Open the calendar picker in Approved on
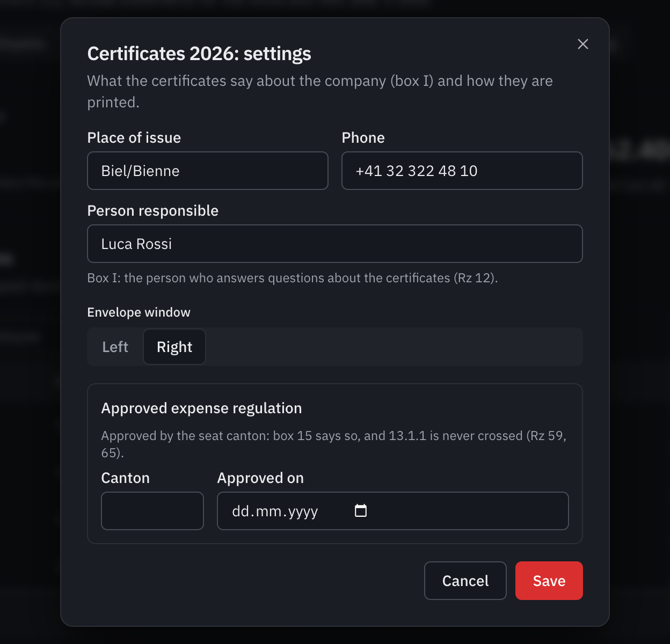 [361, 511]
